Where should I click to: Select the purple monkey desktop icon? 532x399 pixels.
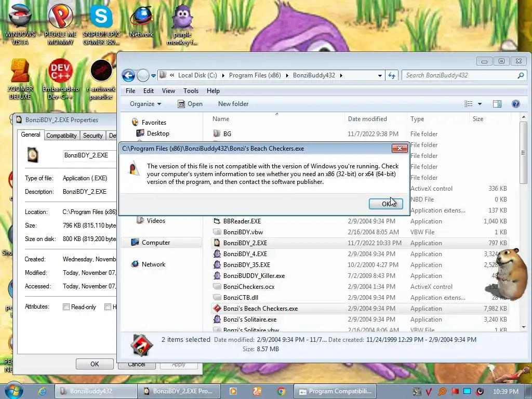pos(182,24)
